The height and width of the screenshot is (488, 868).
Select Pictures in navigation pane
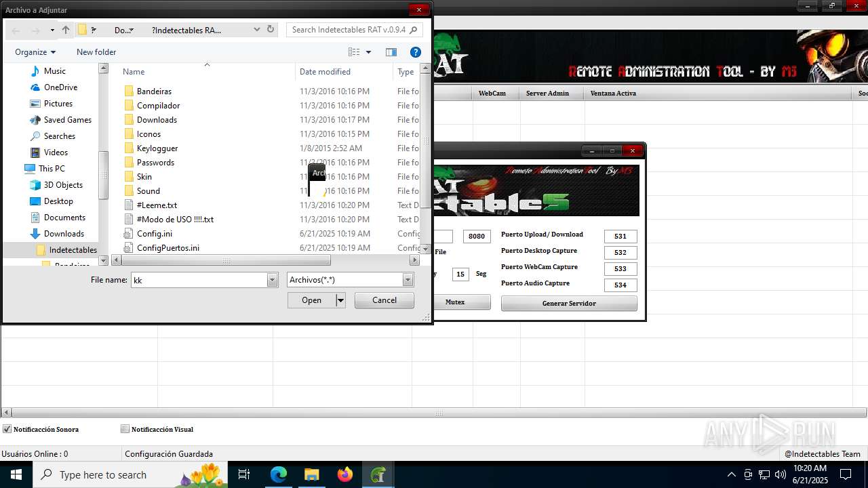(x=58, y=104)
